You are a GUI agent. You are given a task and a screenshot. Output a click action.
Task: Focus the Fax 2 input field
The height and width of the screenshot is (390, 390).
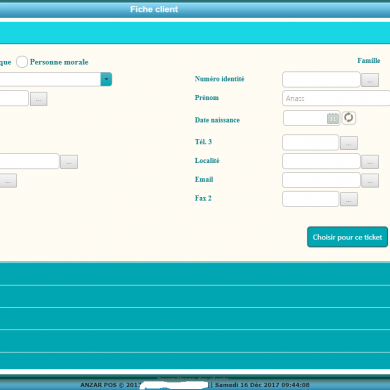click(x=311, y=199)
